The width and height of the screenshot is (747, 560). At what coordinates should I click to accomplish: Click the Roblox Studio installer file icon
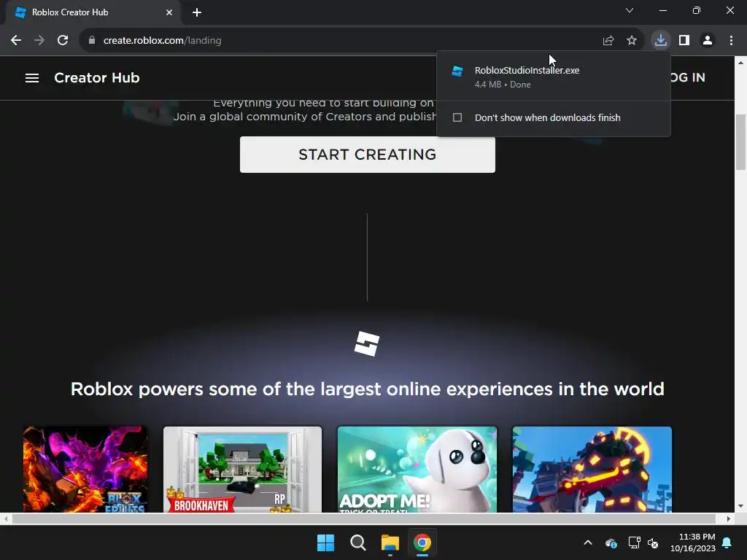pyautogui.click(x=457, y=71)
